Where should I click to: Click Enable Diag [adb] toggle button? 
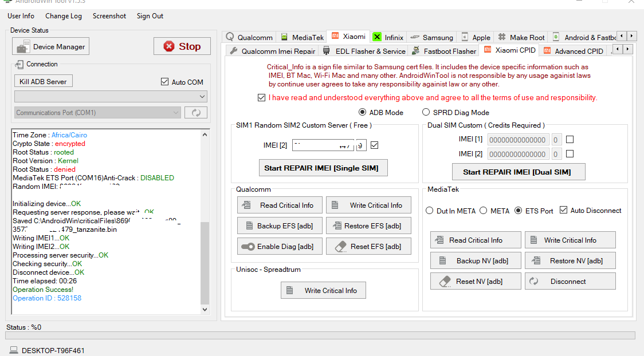(280, 246)
